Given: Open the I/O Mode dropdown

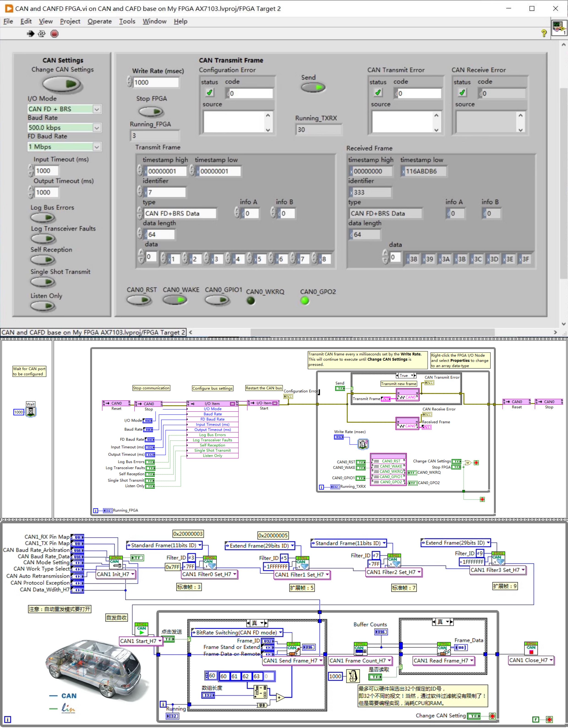Looking at the screenshot, I should coord(97,109).
